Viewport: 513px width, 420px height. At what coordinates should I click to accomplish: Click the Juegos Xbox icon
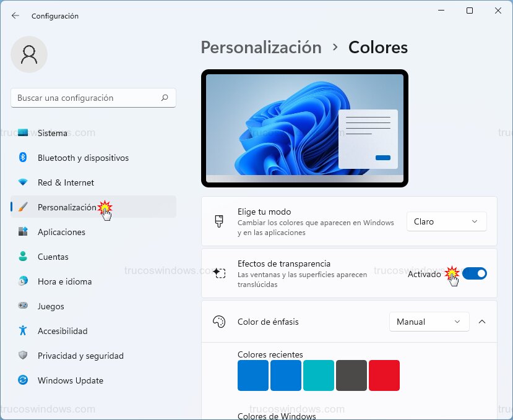pos(20,306)
